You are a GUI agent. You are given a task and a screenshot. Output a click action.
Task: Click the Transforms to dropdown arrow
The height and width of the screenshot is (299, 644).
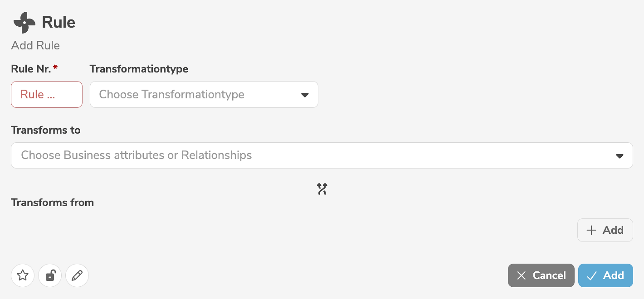pos(620,156)
